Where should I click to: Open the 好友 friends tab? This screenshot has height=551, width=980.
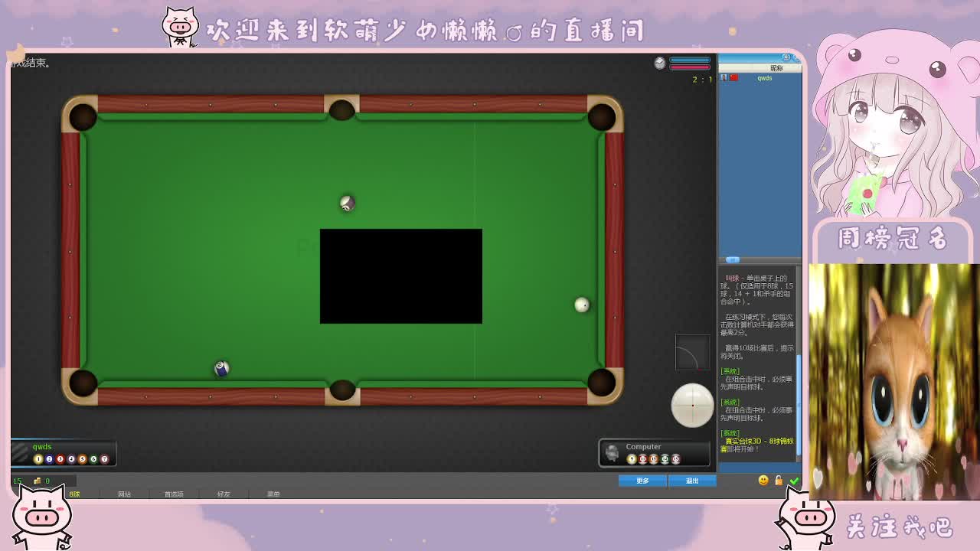pos(224,494)
